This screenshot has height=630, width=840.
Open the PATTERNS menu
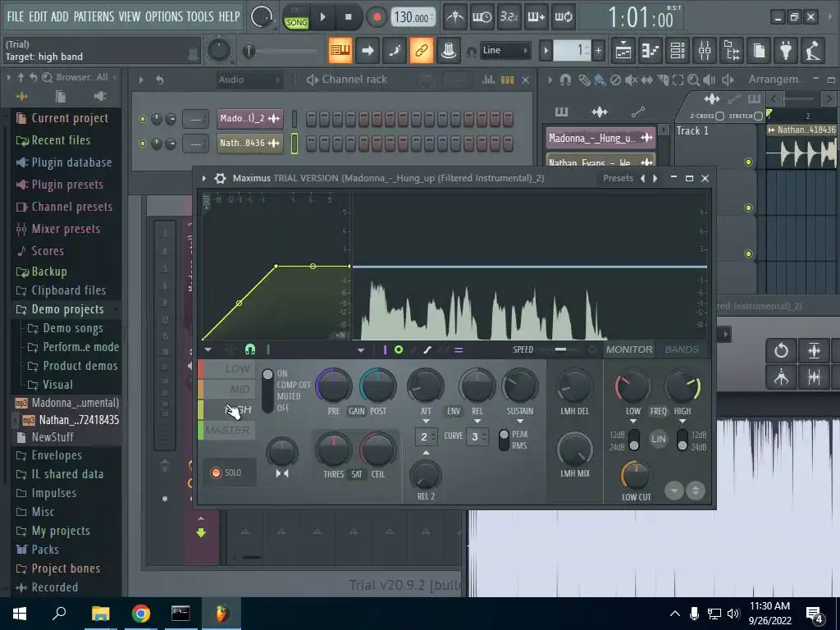point(94,16)
